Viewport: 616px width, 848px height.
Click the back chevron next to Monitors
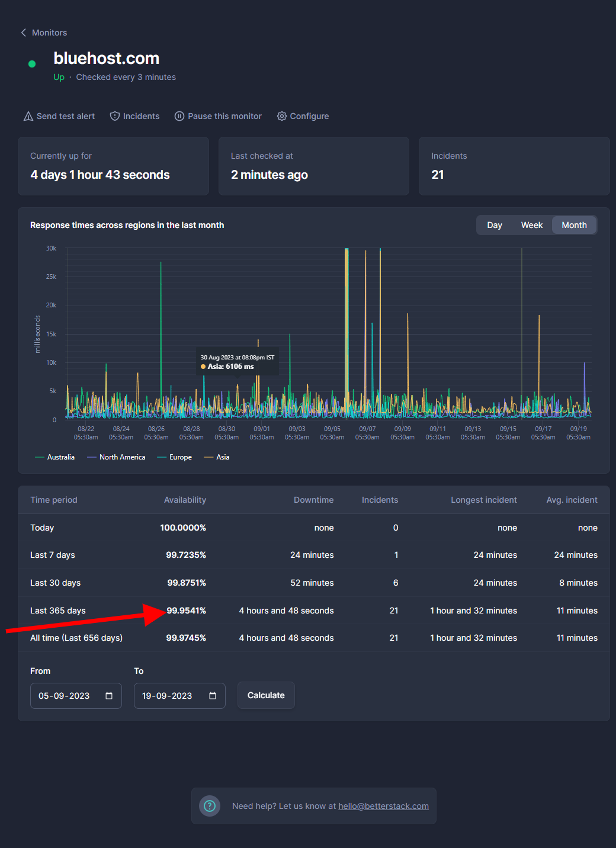click(x=24, y=33)
